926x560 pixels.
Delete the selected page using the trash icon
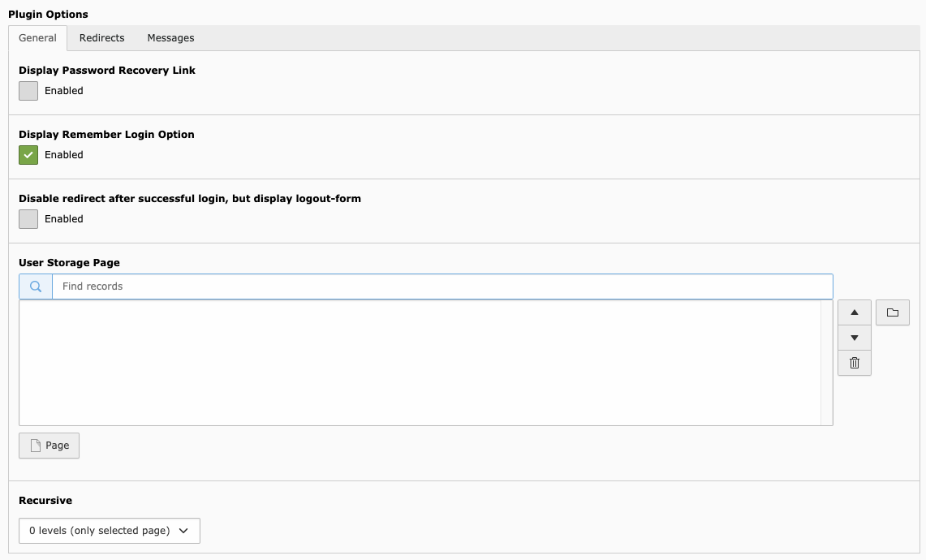[x=854, y=363]
